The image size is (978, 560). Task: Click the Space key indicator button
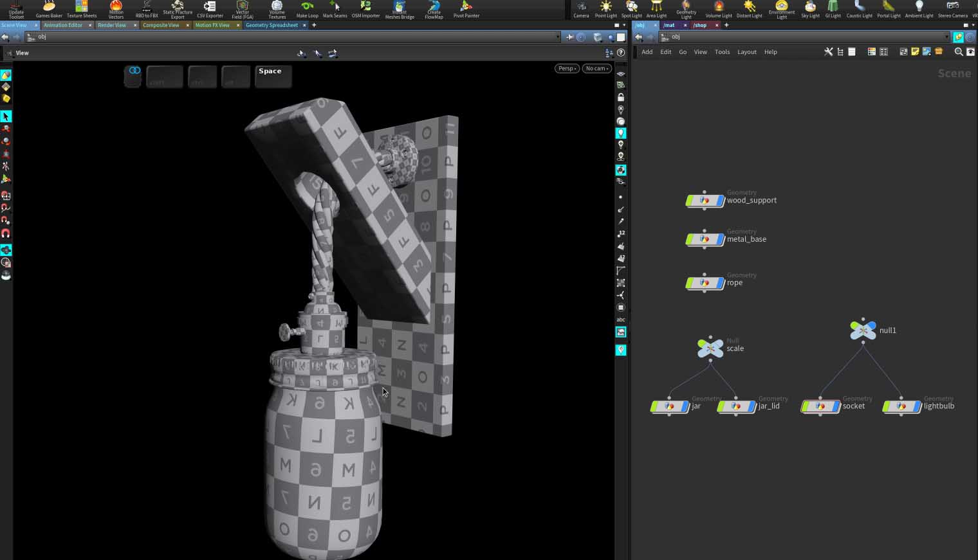pyautogui.click(x=273, y=76)
